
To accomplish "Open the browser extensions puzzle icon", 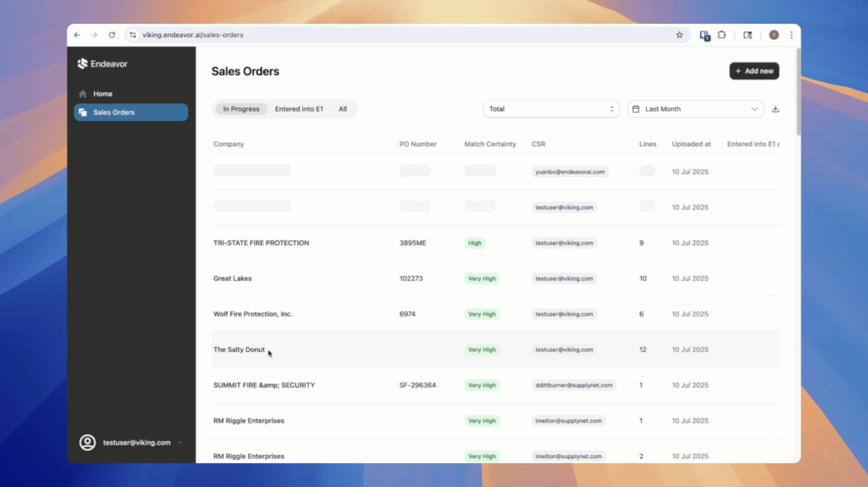I will [722, 35].
